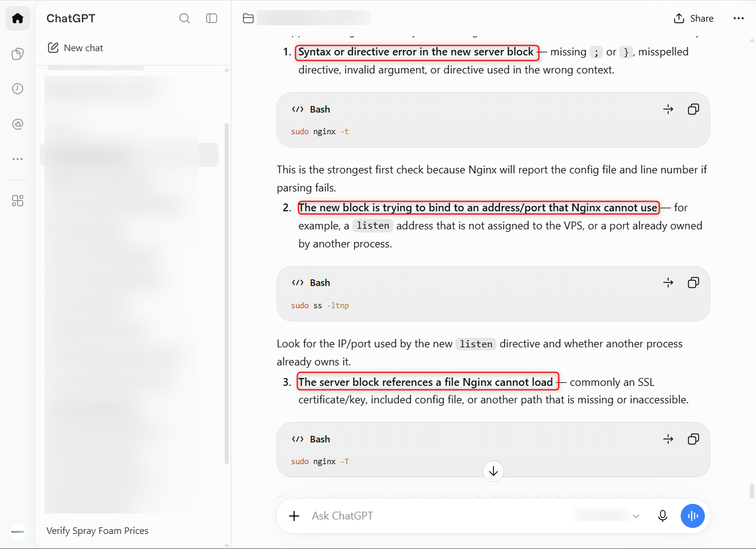The image size is (756, 549).
Task: Click the main conversation scrollbar thumb
Action: click(x=751, y=491)
